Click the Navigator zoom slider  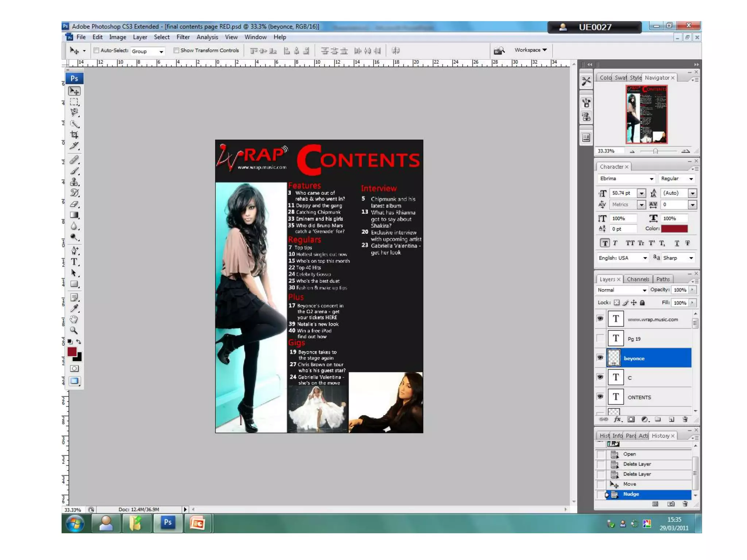(x=655, y=151)
